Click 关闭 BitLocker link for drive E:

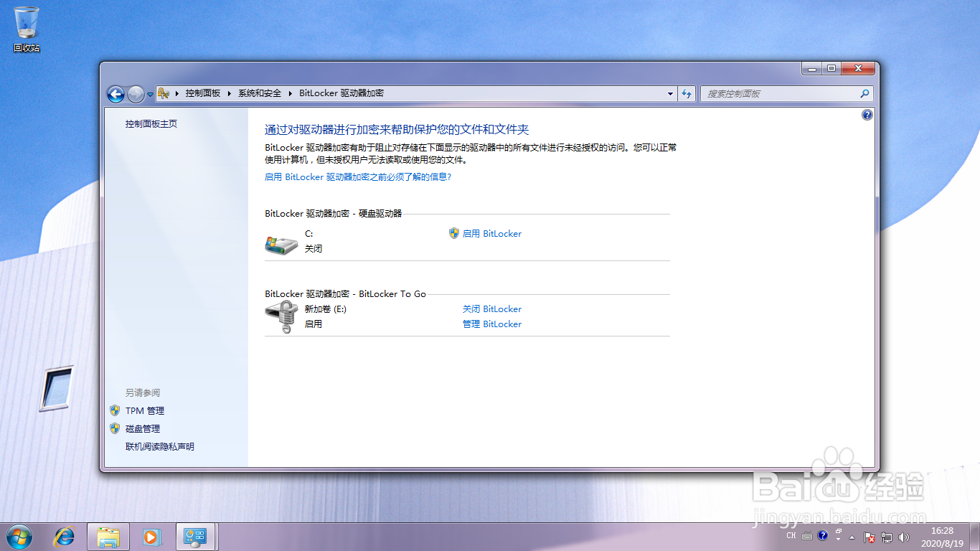pos(492,309)
